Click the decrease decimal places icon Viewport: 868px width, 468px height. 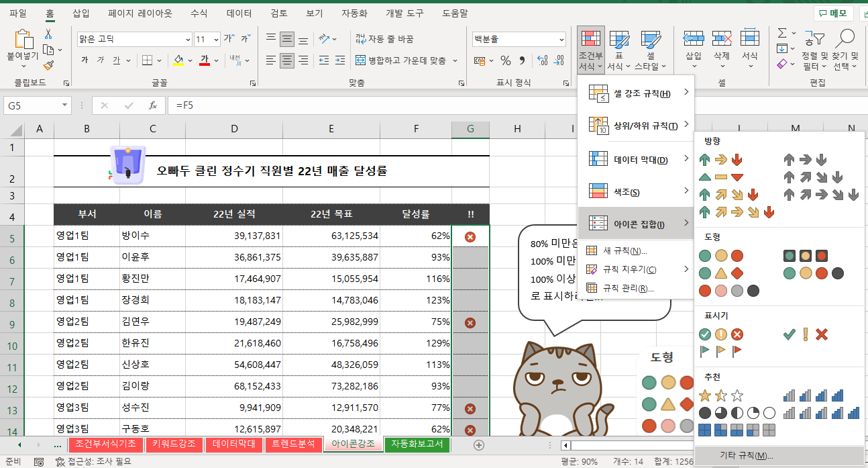[558, 60]
